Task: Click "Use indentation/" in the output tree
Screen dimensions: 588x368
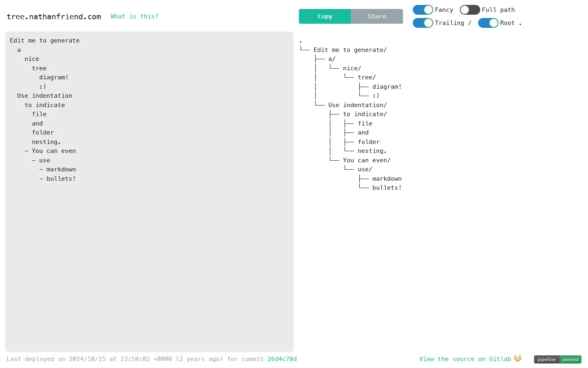Action: [357, 105]
